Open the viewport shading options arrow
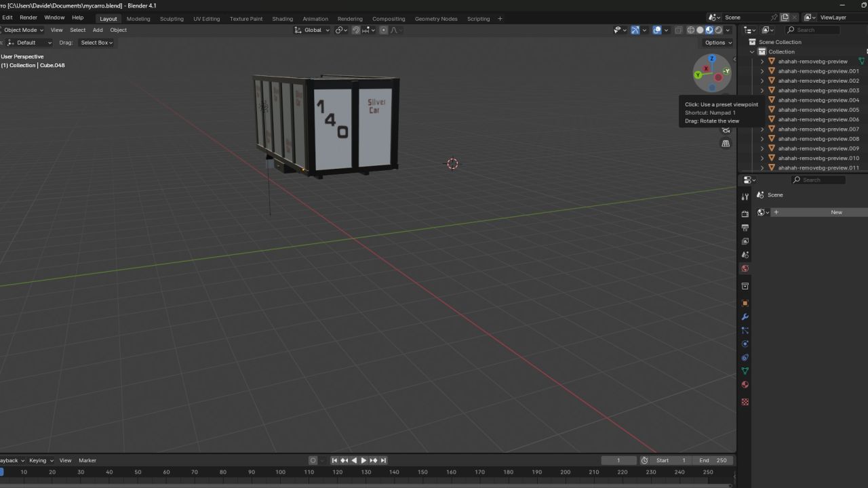Screen dimensions: 868x488 tap(728, 30)
